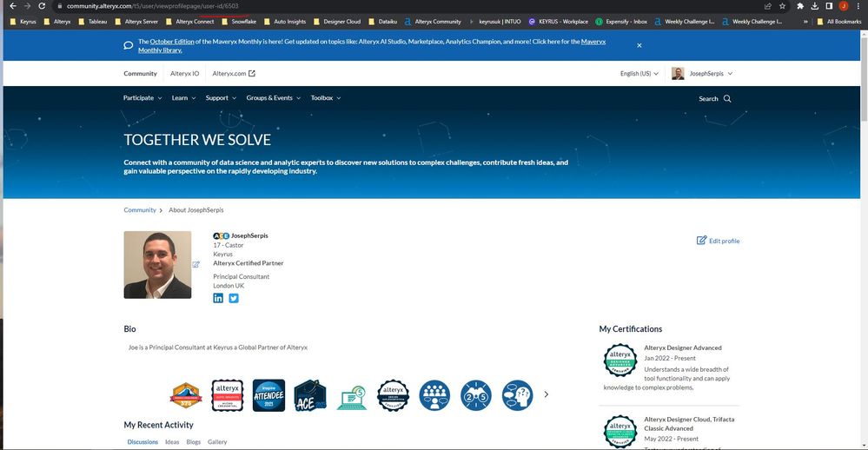The width and height of the screenshot is (868, 450).
Task: Open the Snowflake bookmark folder
Action: pos(239,22)
